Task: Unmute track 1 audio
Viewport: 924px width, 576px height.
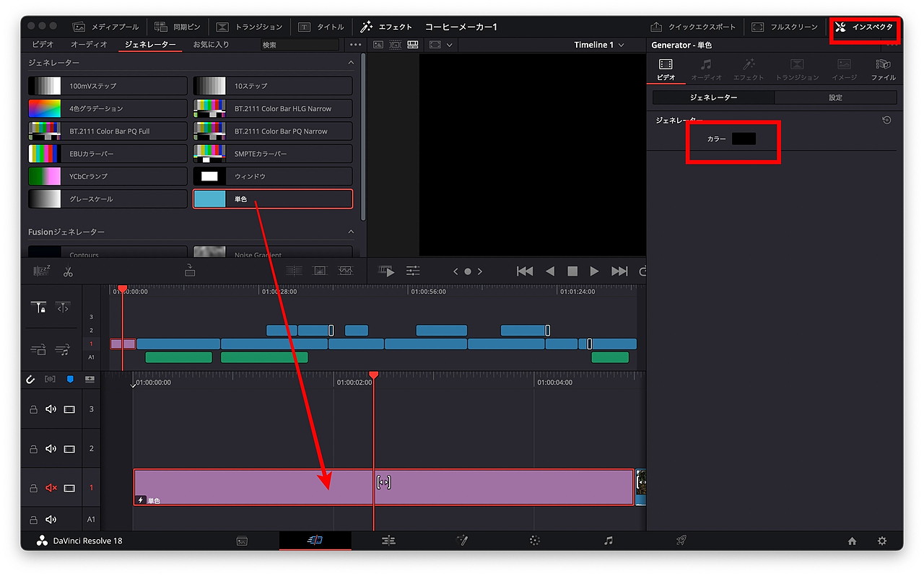Action: tap(51, 488)
